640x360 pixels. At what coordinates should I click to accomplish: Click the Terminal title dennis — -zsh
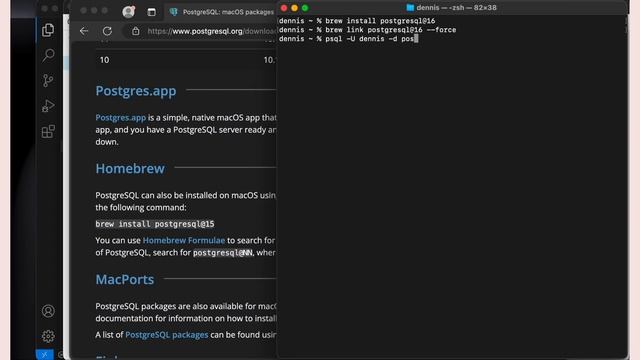coord(456,7)
